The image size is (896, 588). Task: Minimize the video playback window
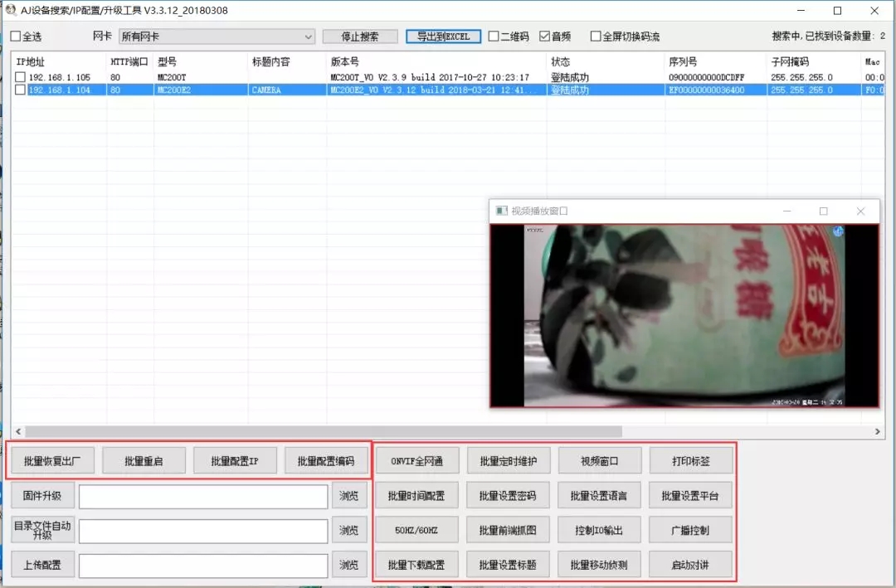coord(786,211)
